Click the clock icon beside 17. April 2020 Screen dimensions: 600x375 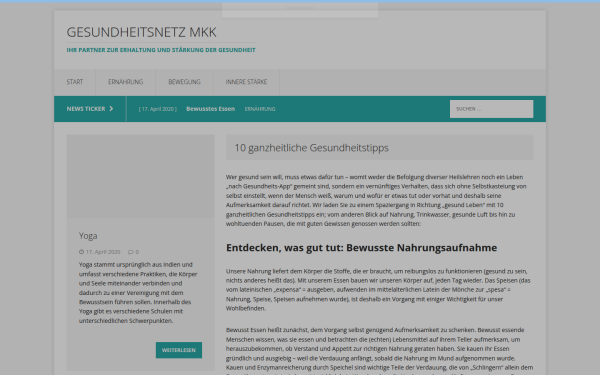click(x=81, y=252)
